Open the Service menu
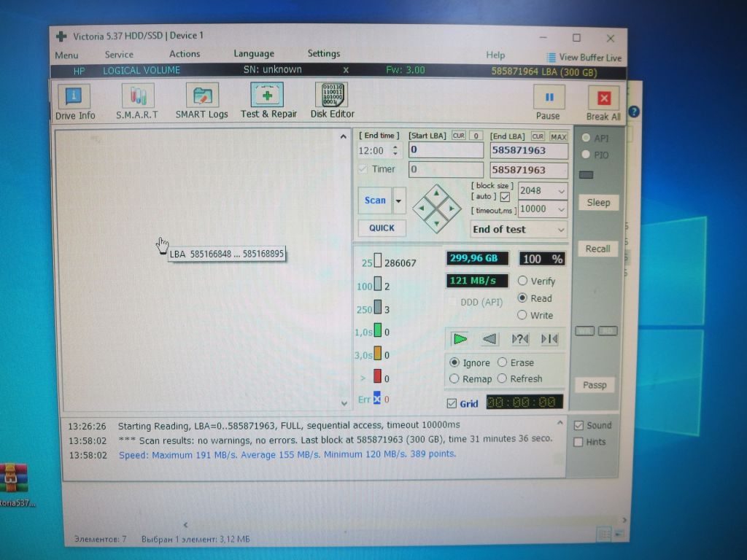 [119, 55]
